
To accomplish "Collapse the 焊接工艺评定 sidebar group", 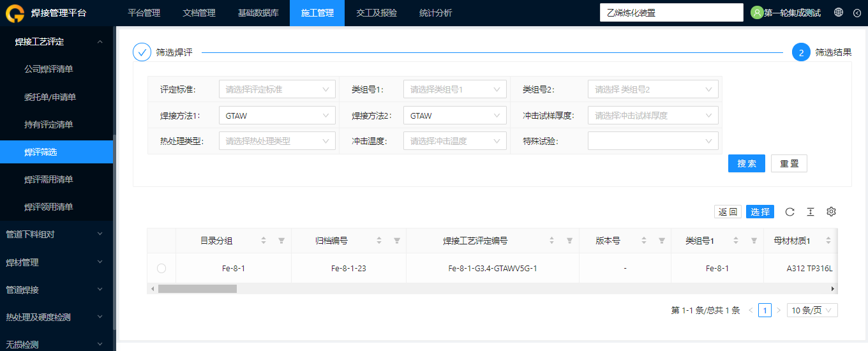I will [56, 41].
